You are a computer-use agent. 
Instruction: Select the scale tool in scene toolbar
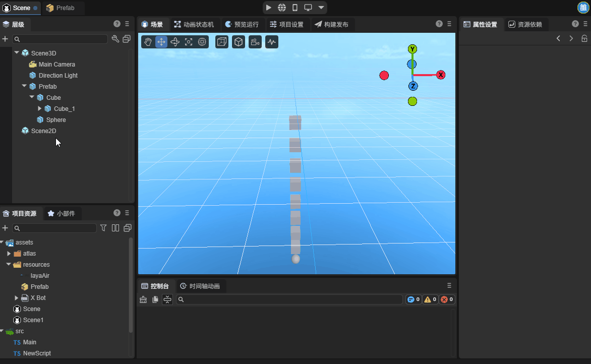tap(189, 42)
